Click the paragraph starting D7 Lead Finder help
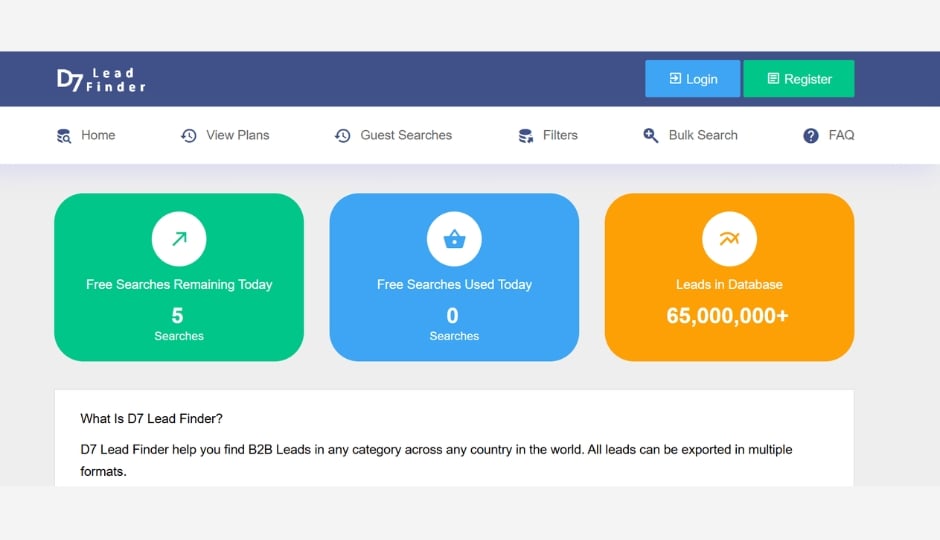This screenshot has height=540, width=940. coord(436,460)
